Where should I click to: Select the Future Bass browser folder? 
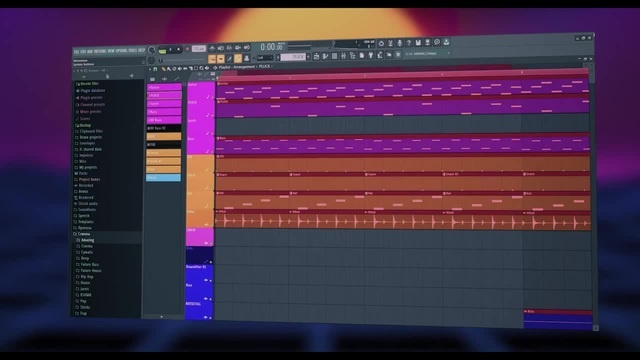[89, 264]
